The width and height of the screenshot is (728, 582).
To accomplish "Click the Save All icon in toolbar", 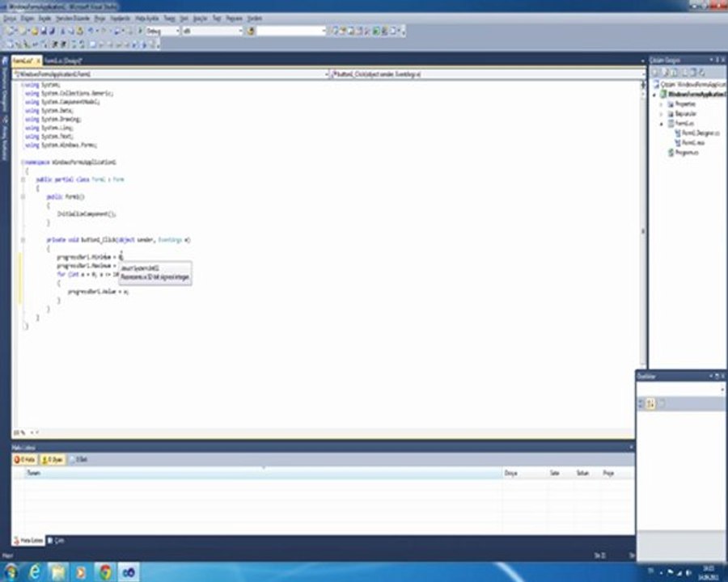I will pyautogui.click(x=52, y=31).
